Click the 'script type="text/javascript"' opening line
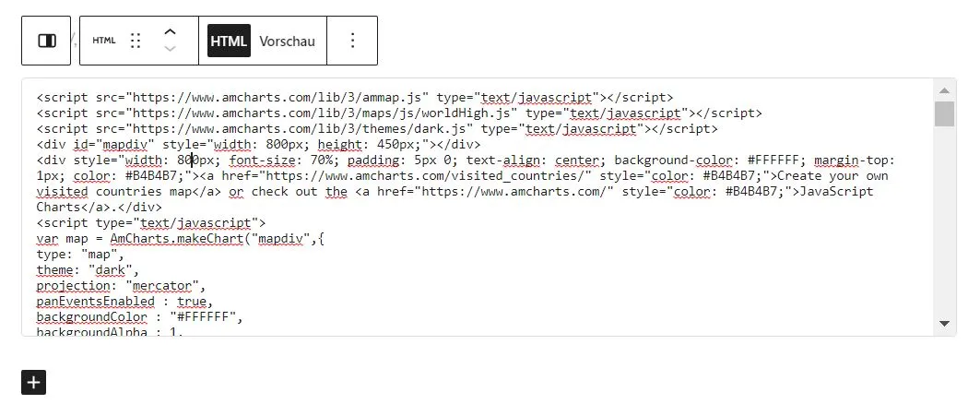 coord(151,222)
